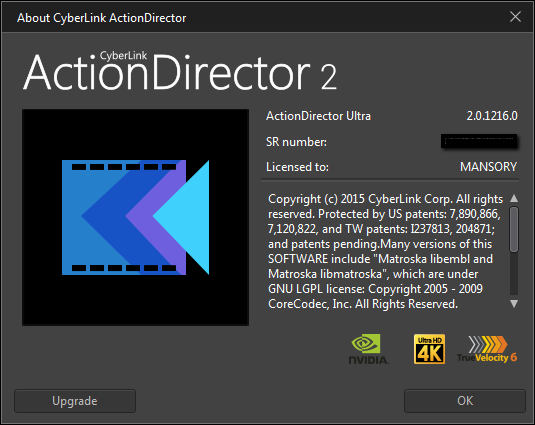The width and height of the screenshot is (535, 425).
Task: Click the copyright text scrollbar thumb
Action: (514, 230)
